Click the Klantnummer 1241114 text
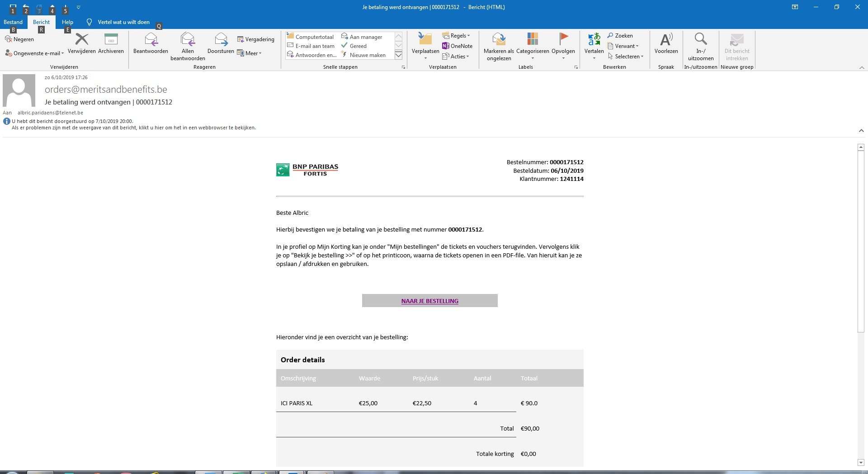The width and height of the screenshot is (868, 474). [x=552, y=179]
